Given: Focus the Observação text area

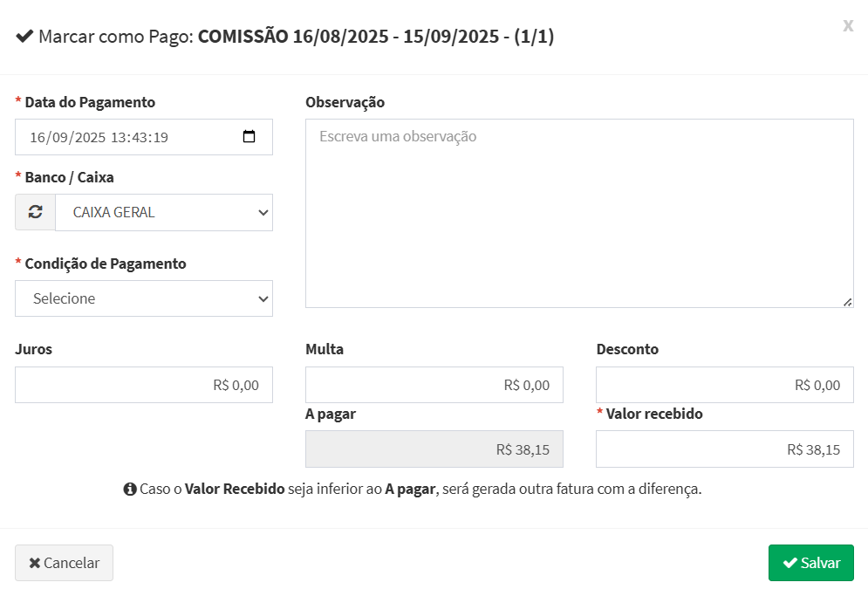Looking at the screenshot, I should coord(578,213).
